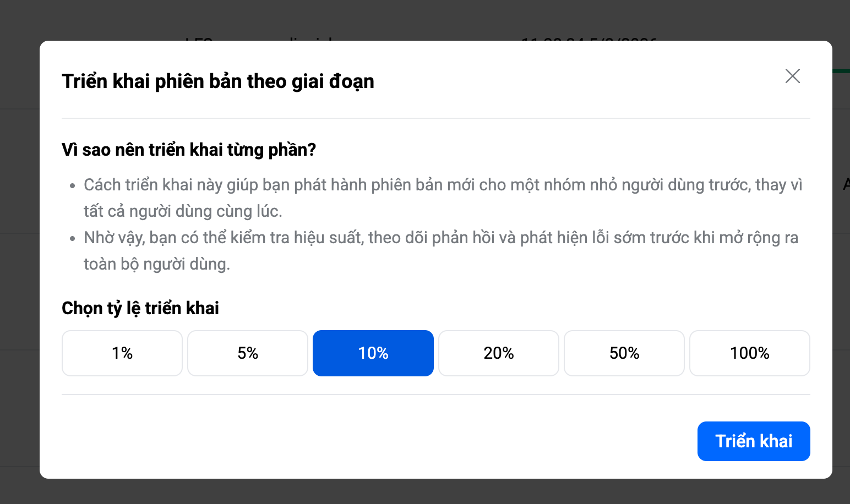
Task: Select the 100% full rollout option
Action: (750, 353)
